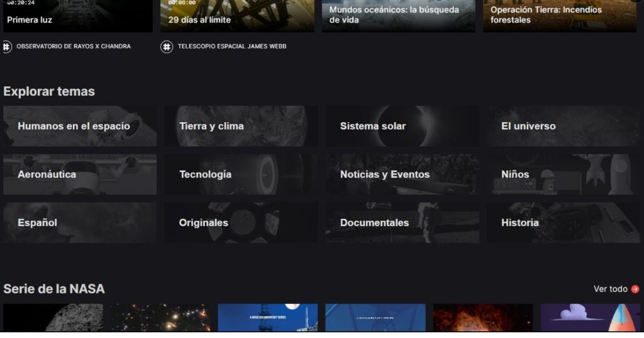The width and height of the screenshot is (644, 338).
Task: Open Operación Tierra: Incendios forestales video
Action: point(560,16)
